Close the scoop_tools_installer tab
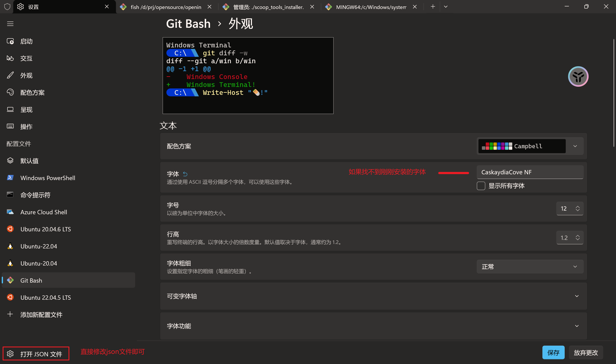 pos(312,7)
